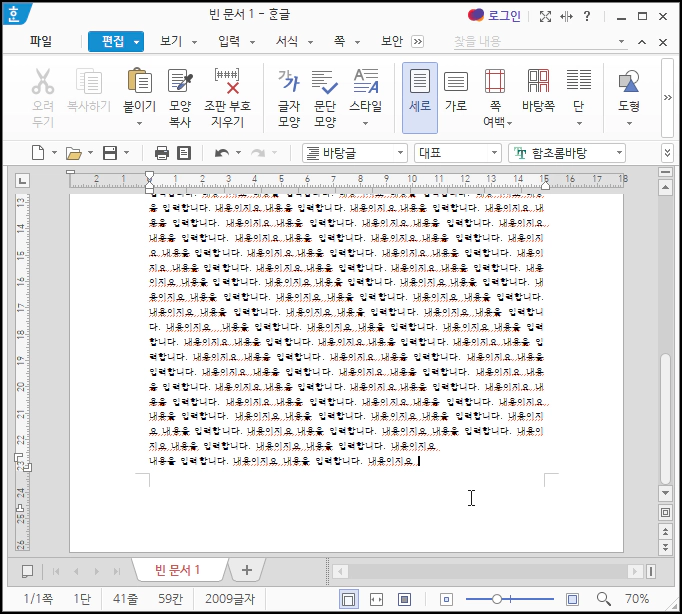Image resolution: width=682 pixels, height=614 pixels.
Task: Expand the Paste (붙이기) options arrow
Action: click(x=139, y=123)
